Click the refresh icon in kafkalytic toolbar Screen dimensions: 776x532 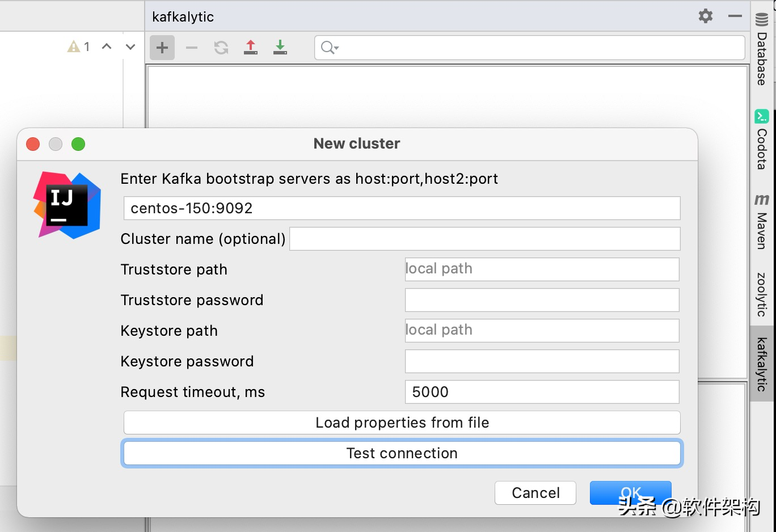click(221, 48)
